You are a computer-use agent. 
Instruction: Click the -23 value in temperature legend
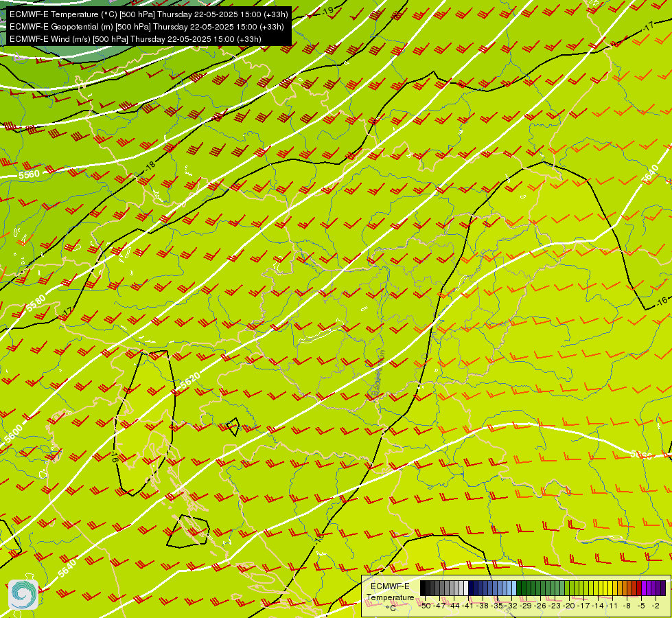pos(554,606)
